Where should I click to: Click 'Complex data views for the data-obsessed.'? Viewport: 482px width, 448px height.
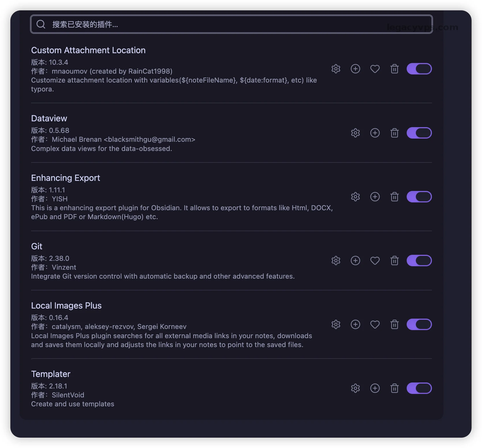click(102, 149)
